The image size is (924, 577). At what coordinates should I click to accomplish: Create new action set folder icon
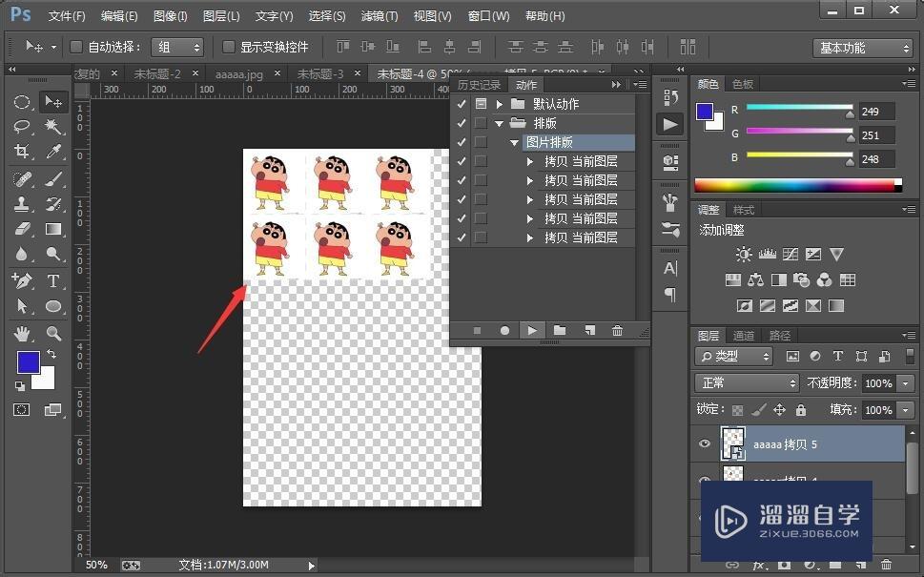[x=560, y=331]
